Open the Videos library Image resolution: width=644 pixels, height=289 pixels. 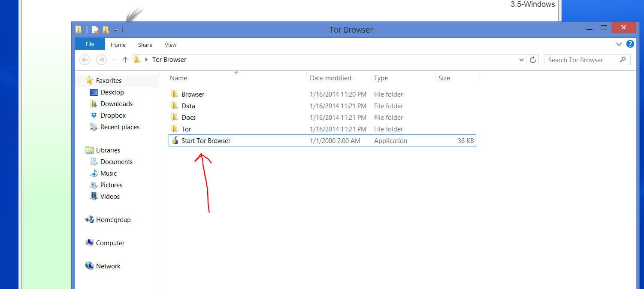[x=110, y=197]
